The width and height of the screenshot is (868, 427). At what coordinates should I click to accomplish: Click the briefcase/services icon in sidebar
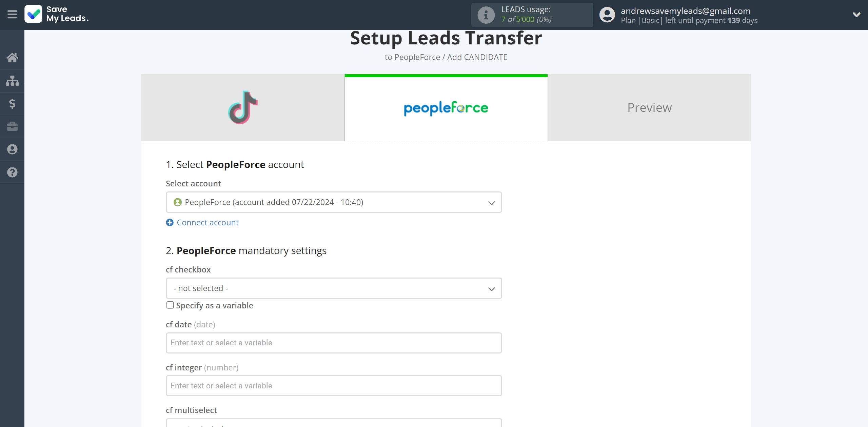12,126
